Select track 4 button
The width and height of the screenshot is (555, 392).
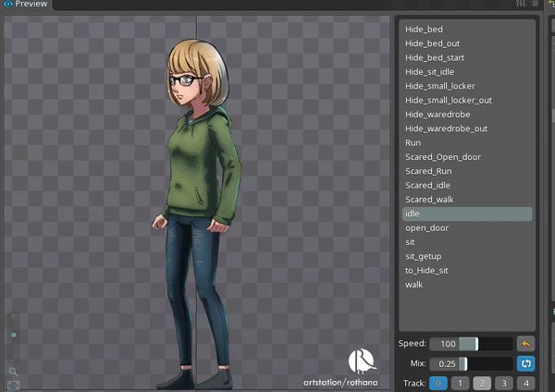(x=526, y=383)
